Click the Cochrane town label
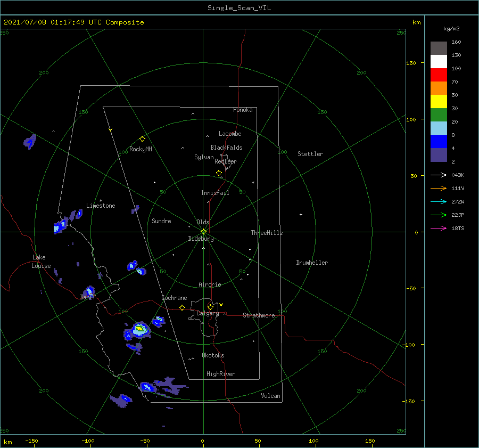 (174, 298)
